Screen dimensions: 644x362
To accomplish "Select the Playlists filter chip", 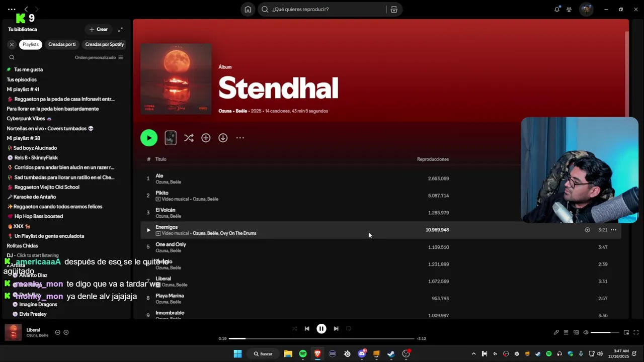I will (x=31, y=44).
